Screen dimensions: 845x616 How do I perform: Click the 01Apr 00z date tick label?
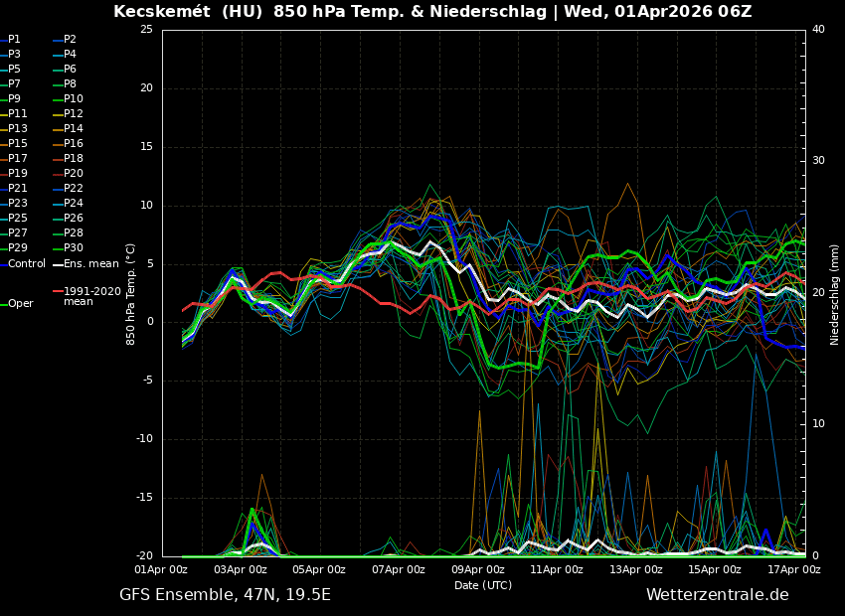[x=161, y=569]
